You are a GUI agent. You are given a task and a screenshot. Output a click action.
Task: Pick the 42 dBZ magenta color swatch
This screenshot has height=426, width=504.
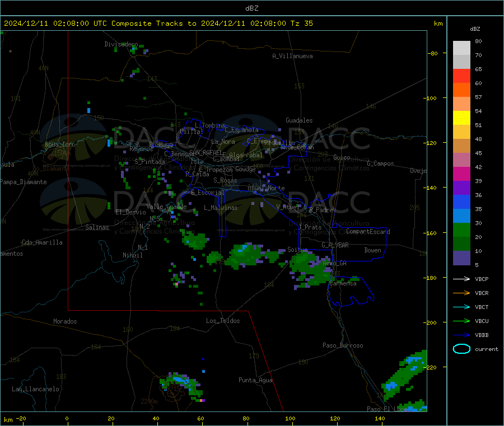click(x=461, y=174)
